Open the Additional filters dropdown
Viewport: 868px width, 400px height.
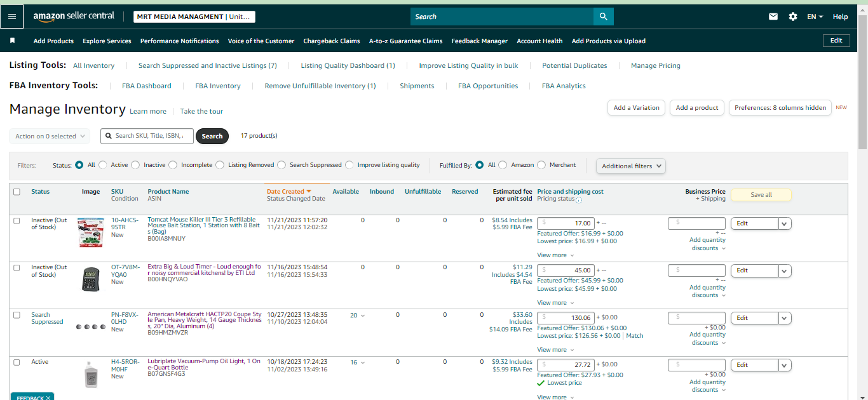click(631, 166)
